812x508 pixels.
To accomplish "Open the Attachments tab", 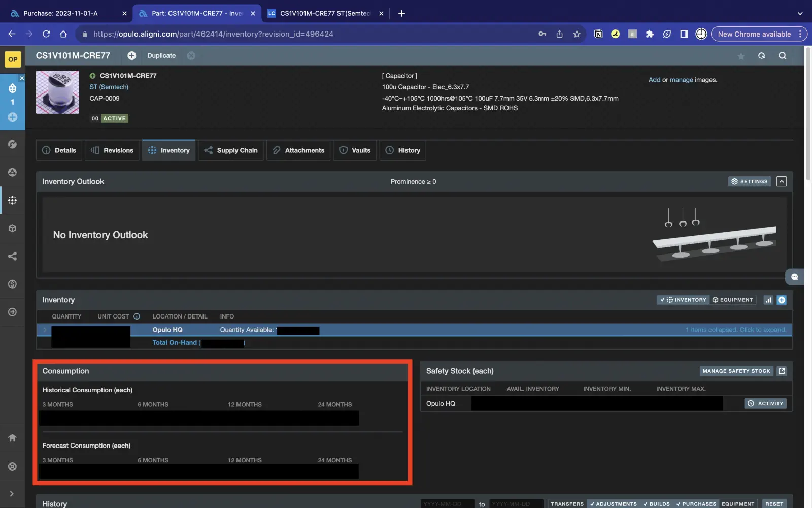I will click(x=298, y=150).
